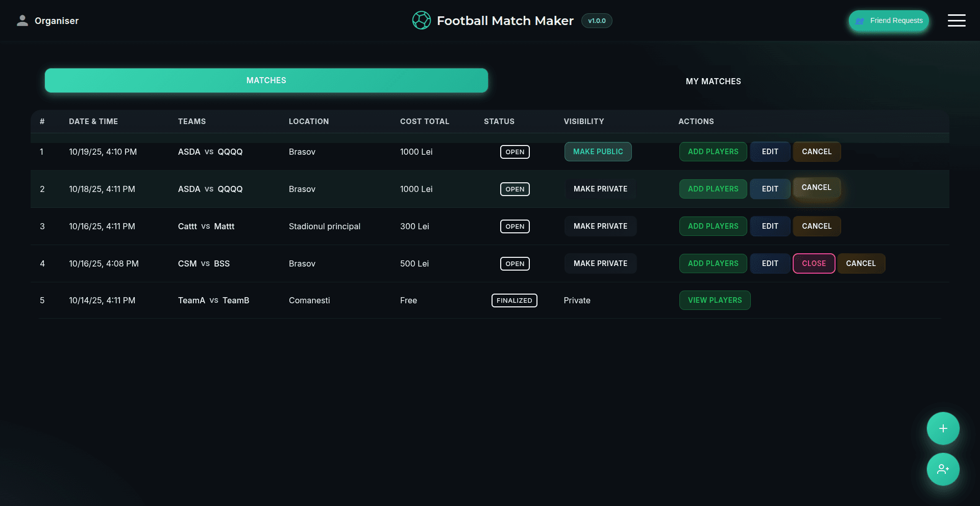Select the Matches tab

(266, 81)
